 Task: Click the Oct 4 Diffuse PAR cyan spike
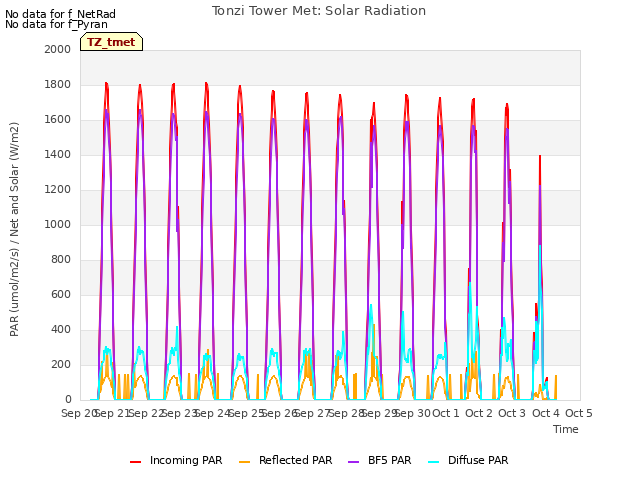[540, 247]
